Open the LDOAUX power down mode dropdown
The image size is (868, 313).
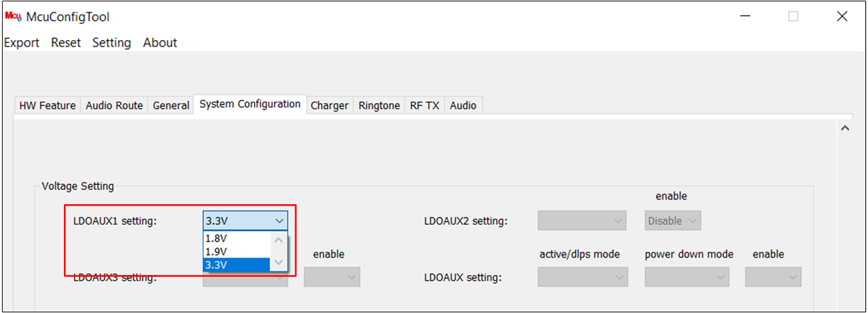tap(687, 277)
